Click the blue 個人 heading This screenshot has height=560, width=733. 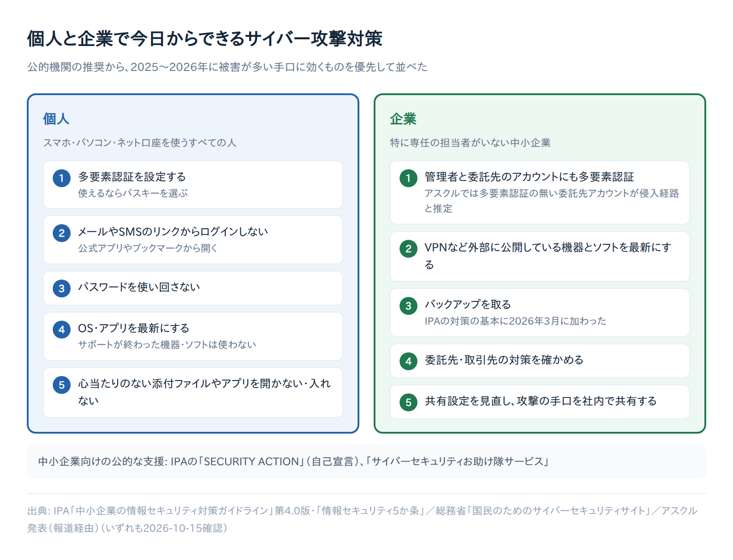tap(56, 119)
